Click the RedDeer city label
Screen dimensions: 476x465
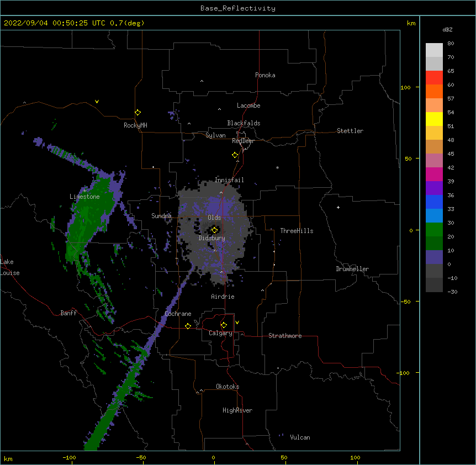coord(243,141)
